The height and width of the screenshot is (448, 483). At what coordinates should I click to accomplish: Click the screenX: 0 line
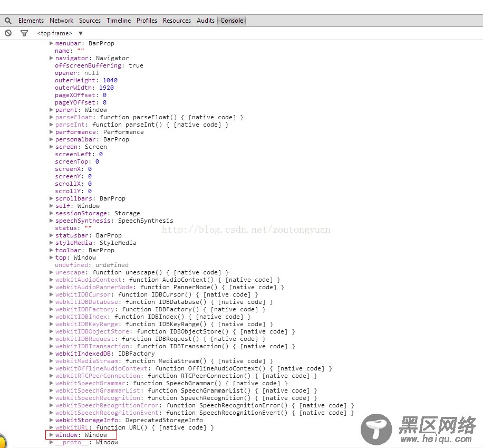pyautogui.click(x=73, y=169)
